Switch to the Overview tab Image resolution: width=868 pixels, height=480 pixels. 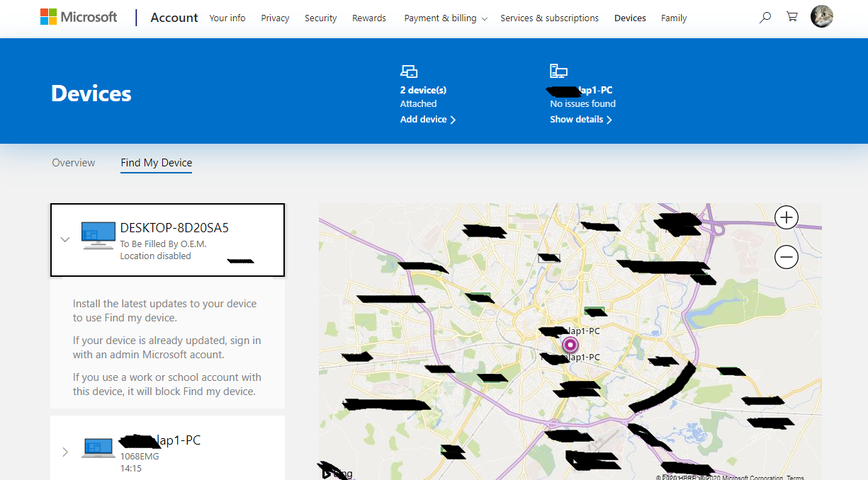[x=74, y=163]
